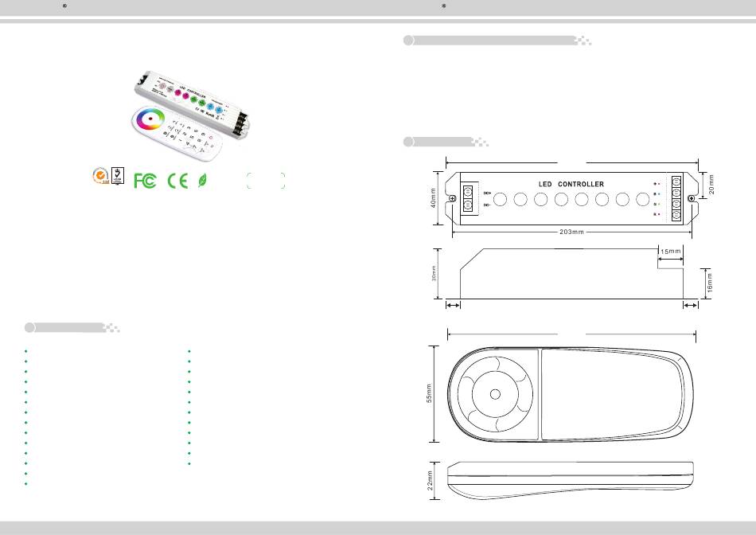Click the rainbow color wheel on the photographed remote
756x535 pixels.
pyautogui.click(x=150, y=118)
